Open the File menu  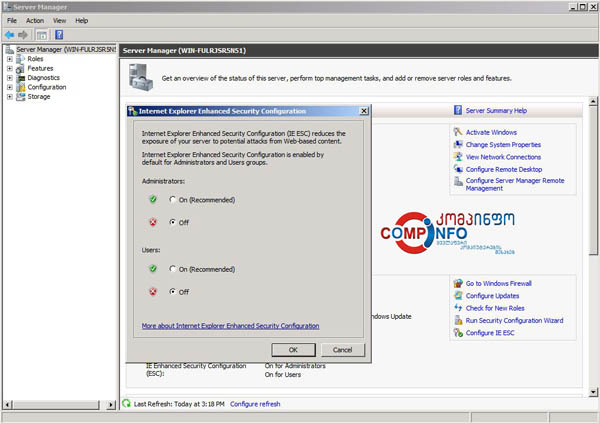click(12, 21)
